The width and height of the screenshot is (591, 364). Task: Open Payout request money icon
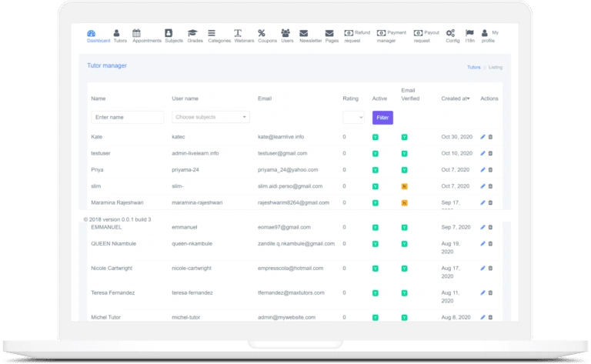tap(418, 33)
